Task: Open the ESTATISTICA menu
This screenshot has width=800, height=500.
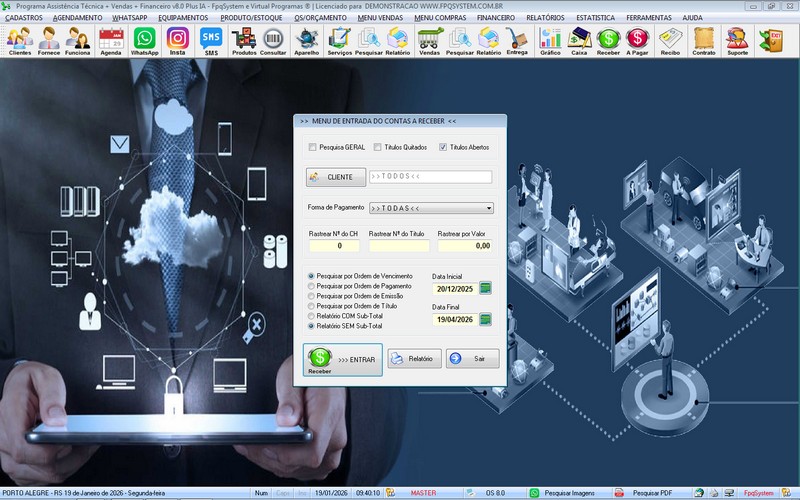Action: point(595,17)
